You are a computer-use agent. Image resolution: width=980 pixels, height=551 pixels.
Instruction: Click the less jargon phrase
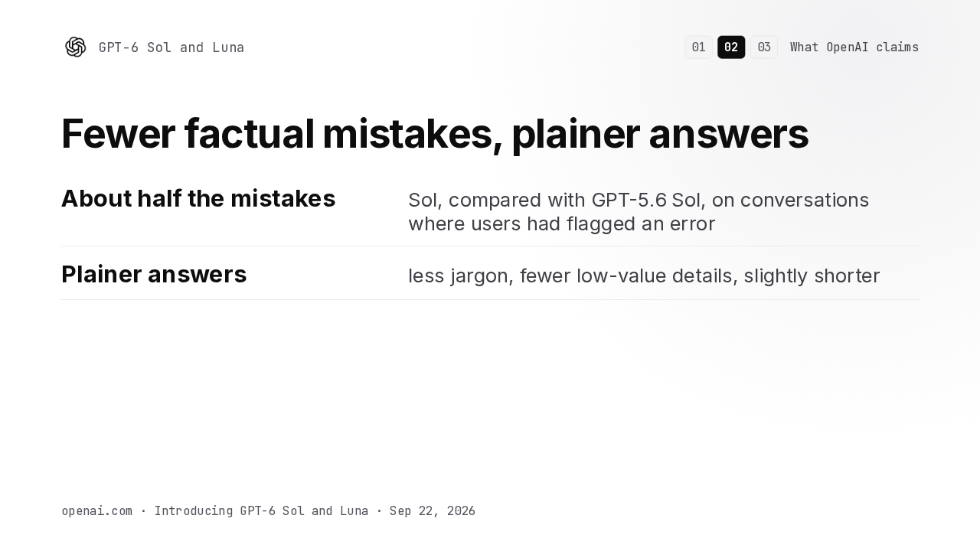459,276
